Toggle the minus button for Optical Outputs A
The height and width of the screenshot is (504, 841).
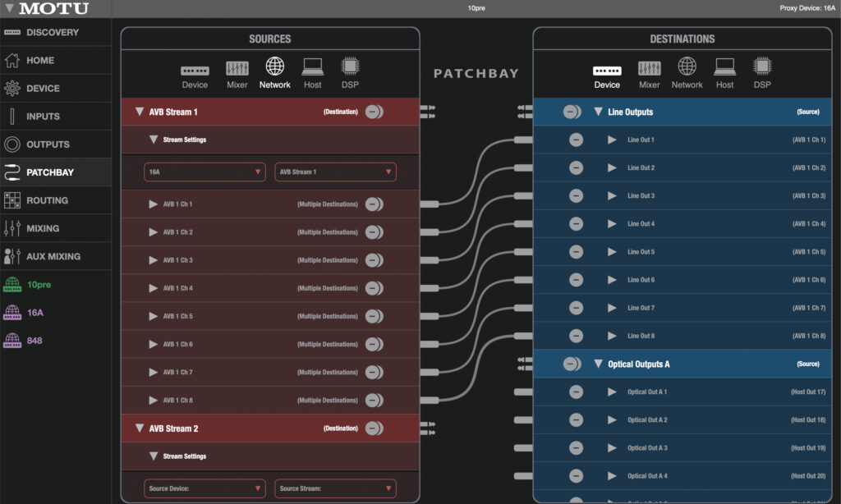tap(572, 364)
